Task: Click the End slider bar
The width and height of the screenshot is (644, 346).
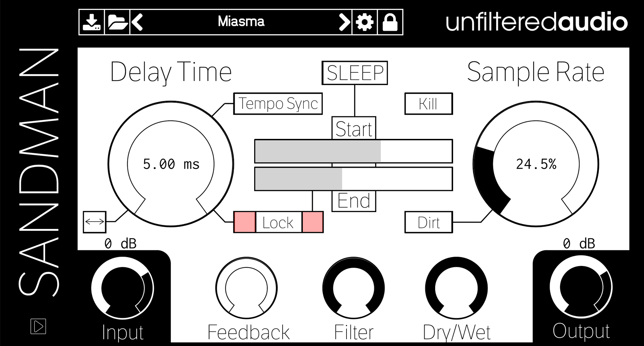Action: [x=353, y=179]
